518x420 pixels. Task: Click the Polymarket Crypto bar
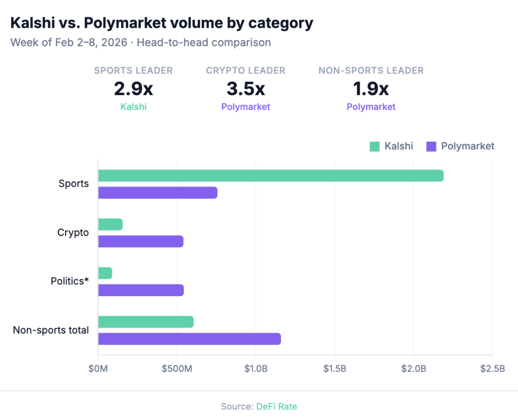point(141,241)
